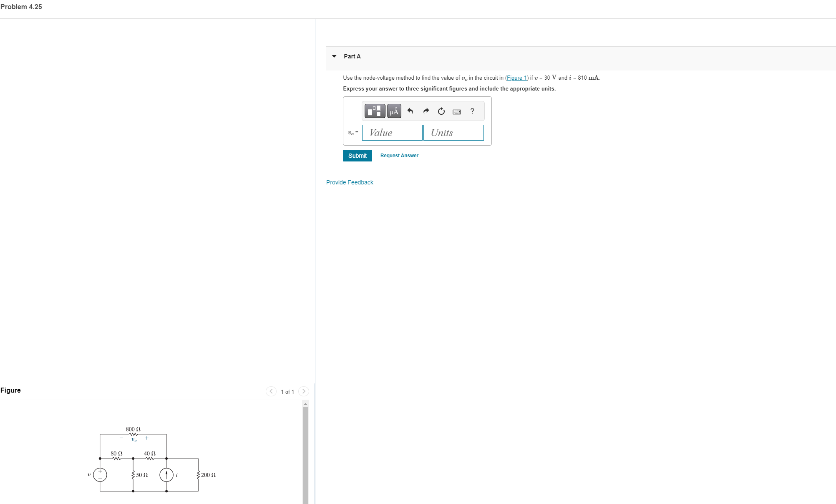
Task: Go to next figure arrow
Action: point(304,391)
